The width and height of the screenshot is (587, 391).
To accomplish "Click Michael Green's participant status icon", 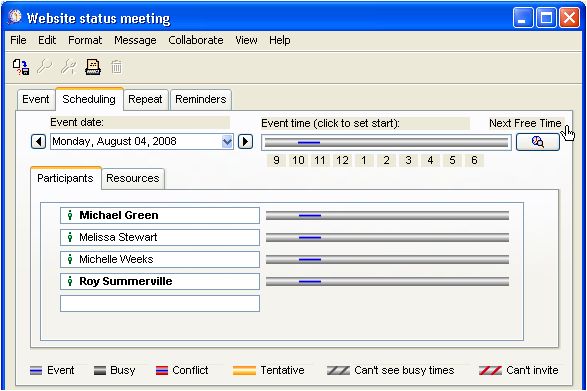I will pos(70,215).
